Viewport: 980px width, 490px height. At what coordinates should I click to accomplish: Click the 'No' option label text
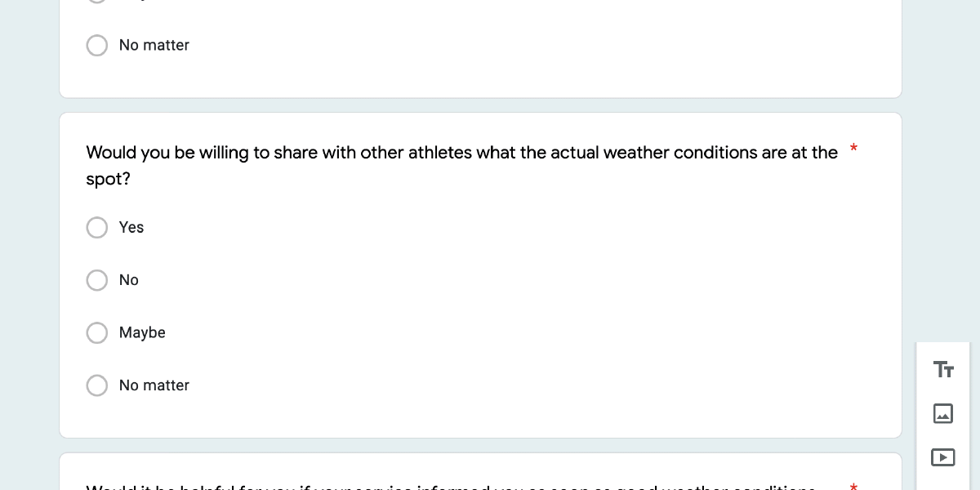129,280
